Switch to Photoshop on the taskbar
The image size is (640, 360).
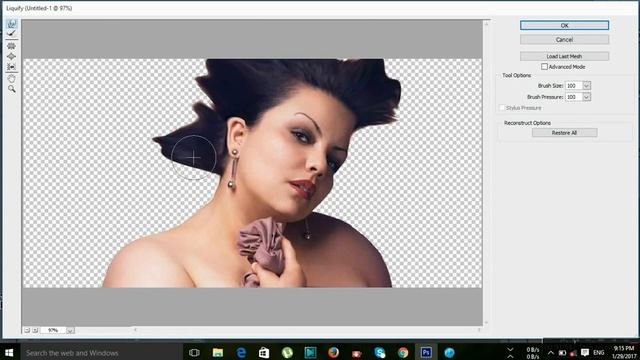(426, 353)
